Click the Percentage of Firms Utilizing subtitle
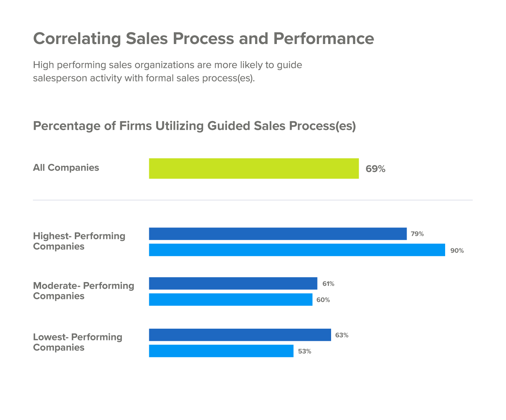This screenshot has height=420, width=506. pyautogui.click(x=194, y=126)
